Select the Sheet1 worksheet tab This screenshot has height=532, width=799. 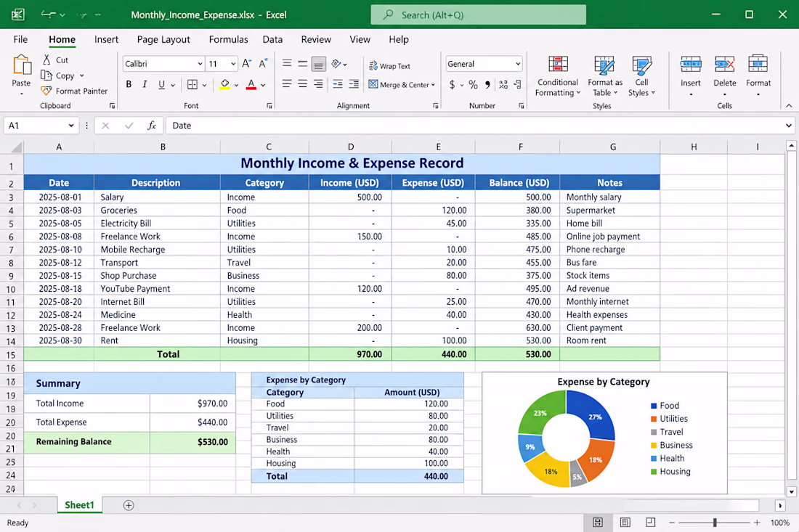79,505
